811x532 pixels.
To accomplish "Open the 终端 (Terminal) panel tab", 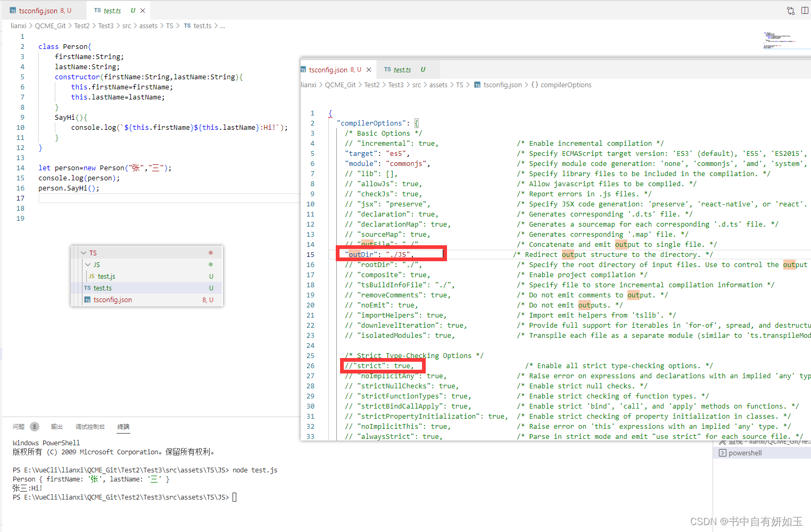I will [123, 427].
